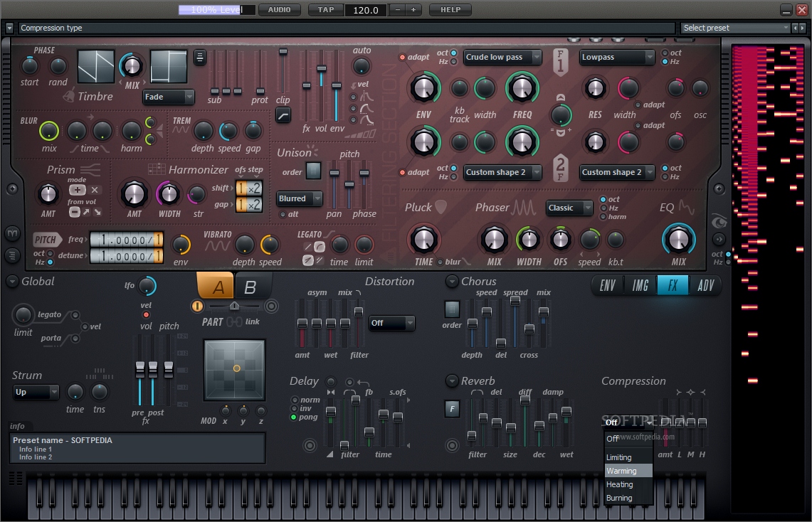
Task: Select part A tab
Action: [x=216, y=286]
